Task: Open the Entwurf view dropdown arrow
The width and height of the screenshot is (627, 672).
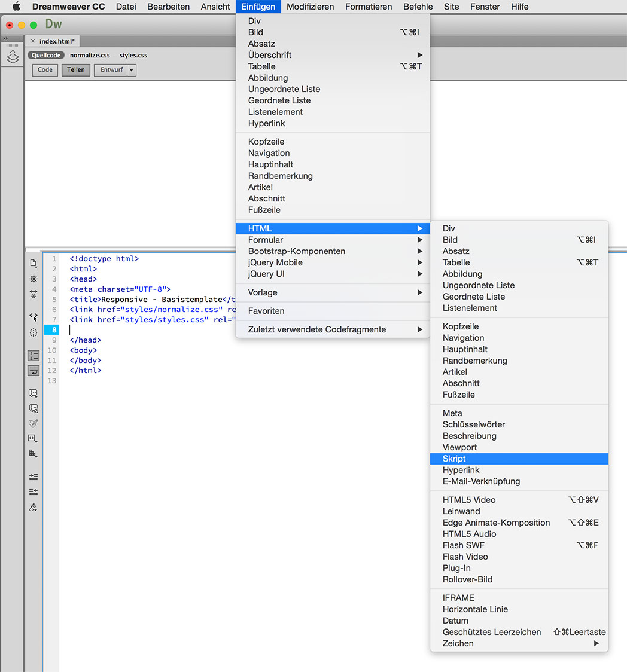Action: (x=132, y=70)
